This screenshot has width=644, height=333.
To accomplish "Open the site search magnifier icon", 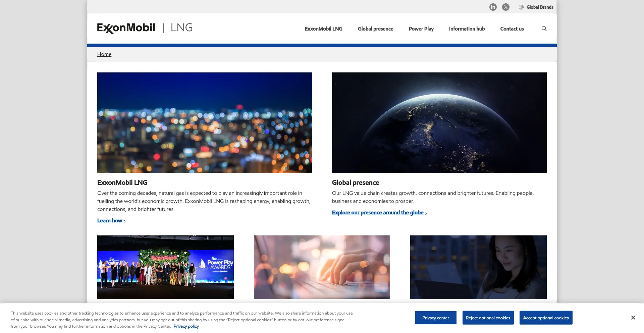I will (544, 29).
